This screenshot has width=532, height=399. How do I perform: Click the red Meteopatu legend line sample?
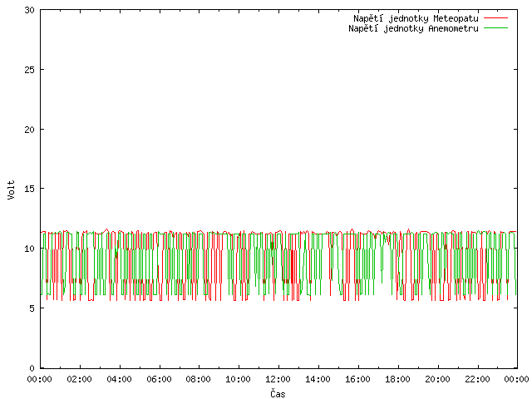click(495, 18)
